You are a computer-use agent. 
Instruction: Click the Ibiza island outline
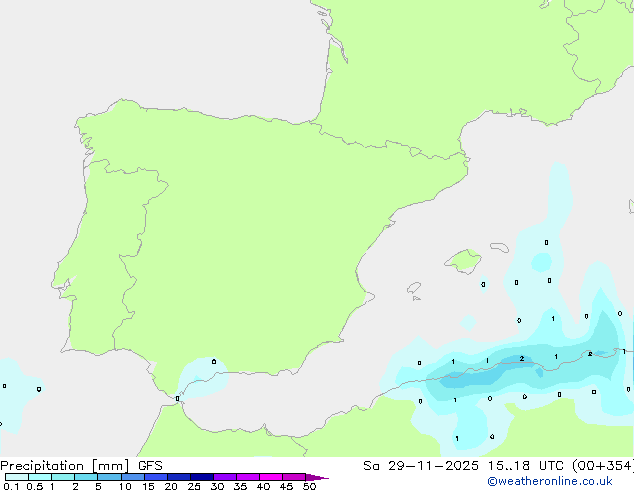pyautogui.click(x=414, y=288)
